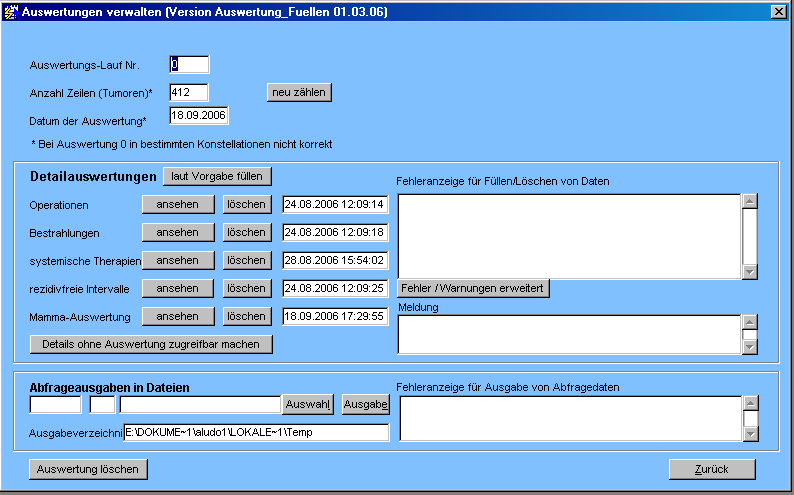Click the 'Auswahl' button
Viewport: 794px width, 495px height.
pos(308,404)
